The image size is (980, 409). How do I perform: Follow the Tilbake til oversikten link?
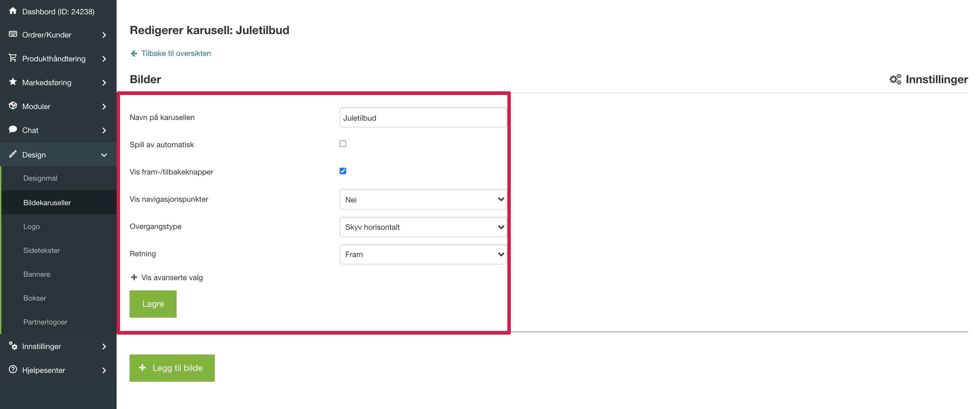coord(176,53)
